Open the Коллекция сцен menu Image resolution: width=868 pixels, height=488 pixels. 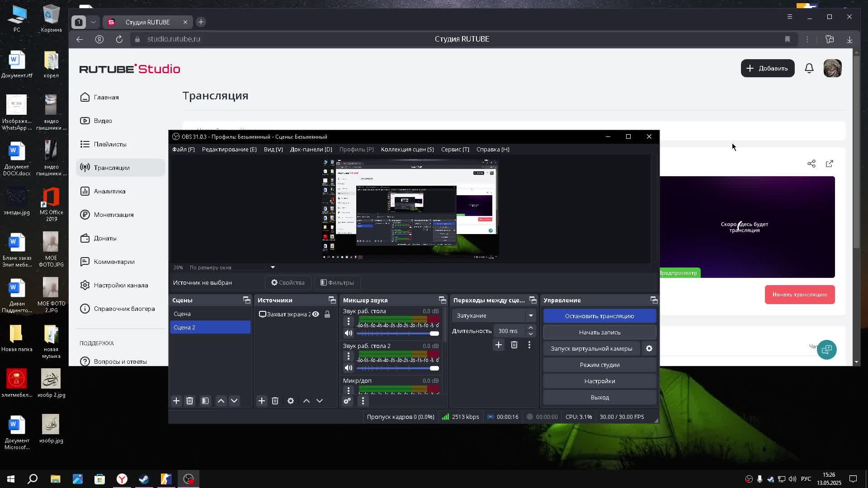407,149
